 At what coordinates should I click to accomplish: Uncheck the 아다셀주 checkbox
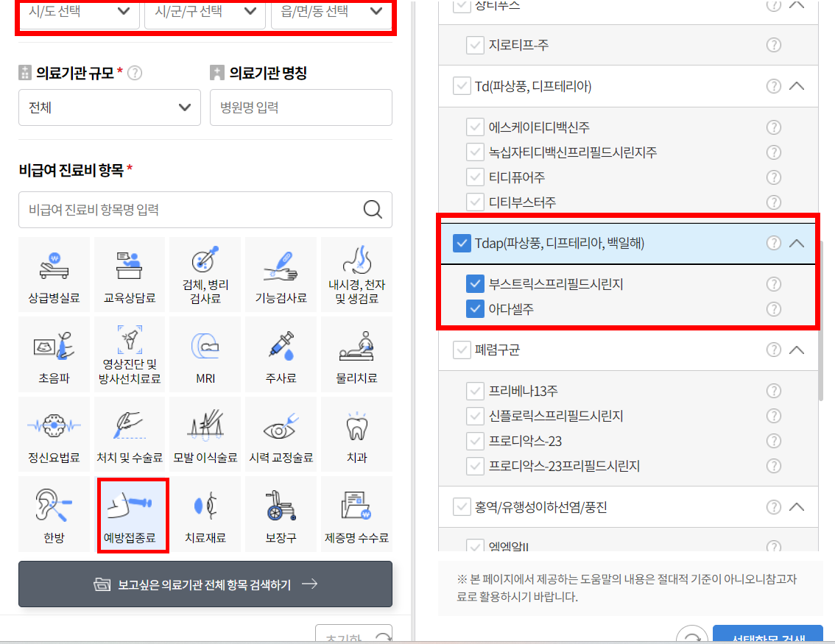(x=474, y=308)
